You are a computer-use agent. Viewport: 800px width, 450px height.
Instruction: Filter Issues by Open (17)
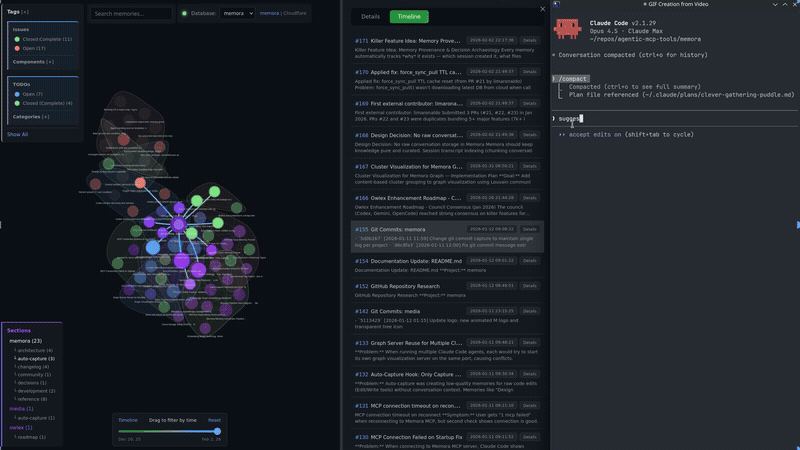pyautogui.click(x=30, y=48)
